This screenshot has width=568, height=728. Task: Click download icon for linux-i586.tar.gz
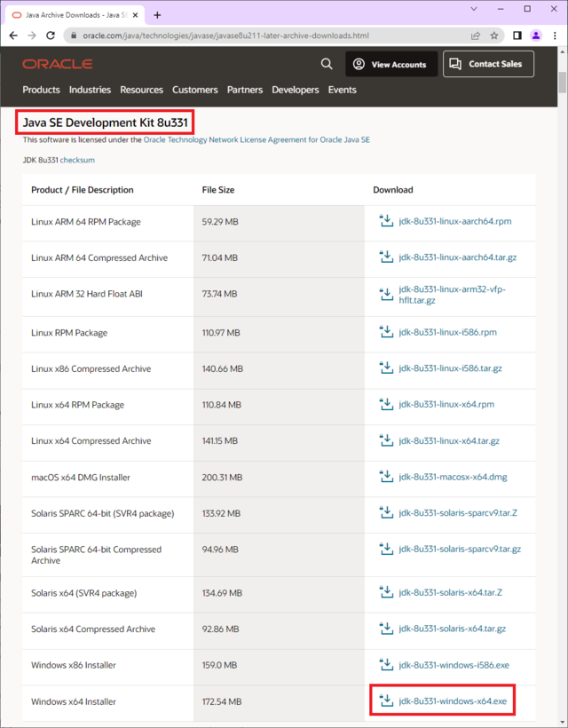386,368
